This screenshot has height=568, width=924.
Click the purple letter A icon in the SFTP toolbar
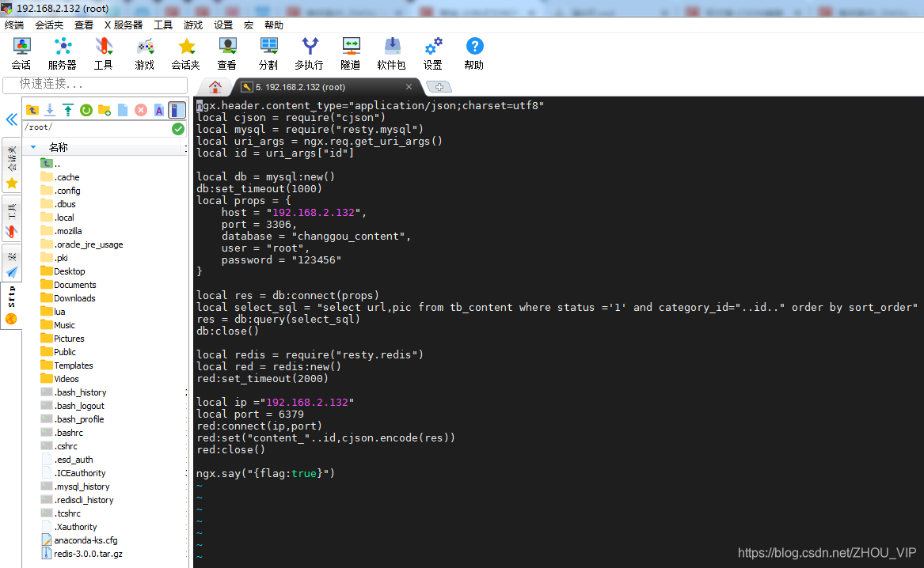coord(158,110)
